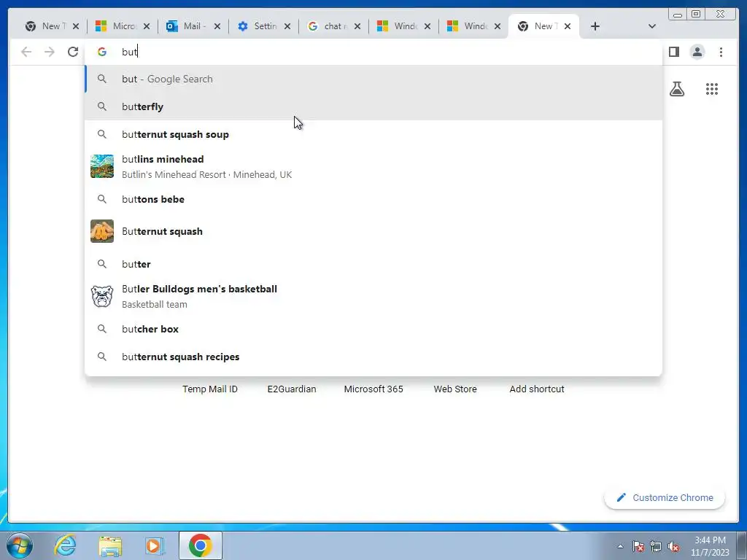This screenshot has height=560, width=747.
Task: Open the Action Center flag icon
Action: point(638,546)
